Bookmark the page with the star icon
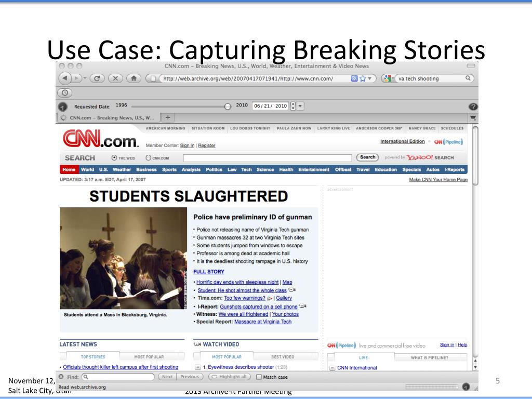Screen dimensions: 532x399 pos(363,78)
